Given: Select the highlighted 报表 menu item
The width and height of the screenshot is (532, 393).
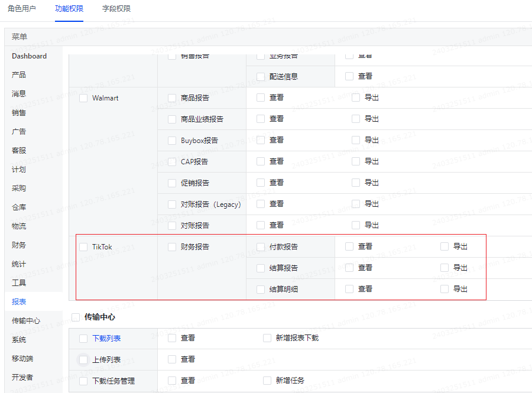Looking at the screenshot, I should [x=19, y=302].
